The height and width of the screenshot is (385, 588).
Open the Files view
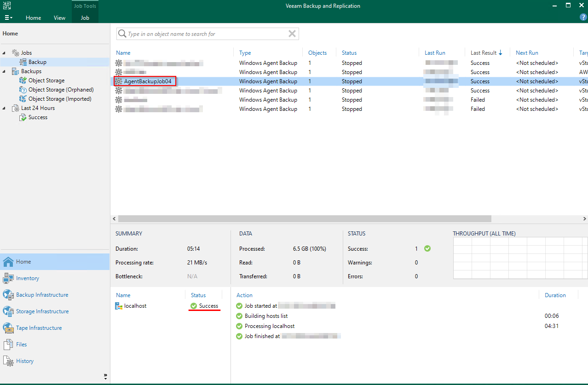coord(22,345)
